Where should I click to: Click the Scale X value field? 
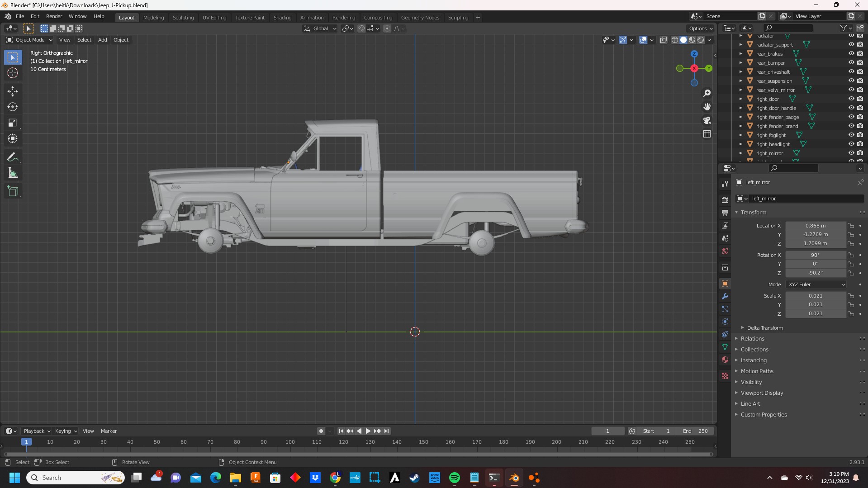pyautogui.click(x=815, y=296)
